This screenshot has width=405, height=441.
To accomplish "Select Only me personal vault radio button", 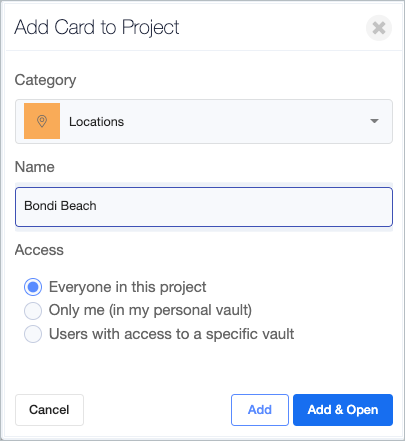I will click(33, 311).
